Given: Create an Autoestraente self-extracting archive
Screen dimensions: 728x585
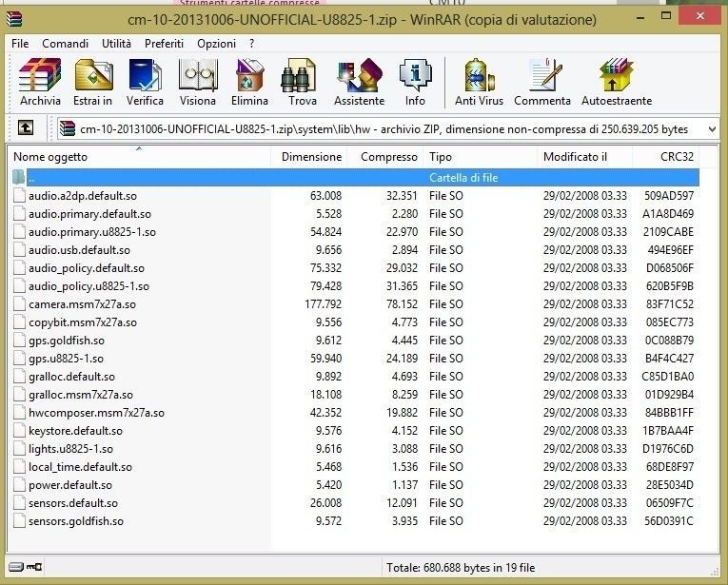Looking at the screenshot, I should [617, 82].
